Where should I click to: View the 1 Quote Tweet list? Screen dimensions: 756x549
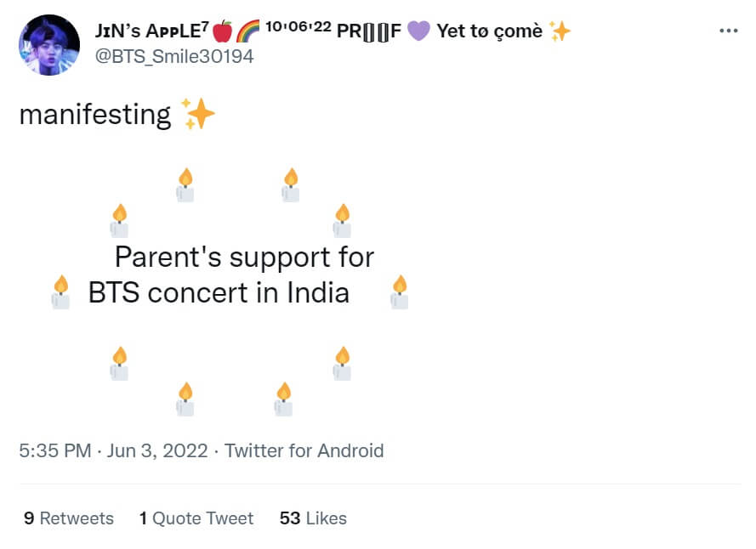coord(196,518)
